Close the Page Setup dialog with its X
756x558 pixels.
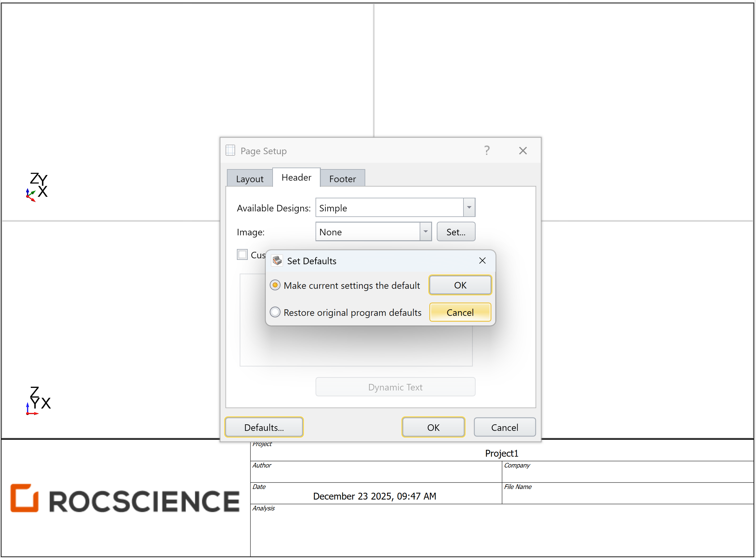(523, 150)
